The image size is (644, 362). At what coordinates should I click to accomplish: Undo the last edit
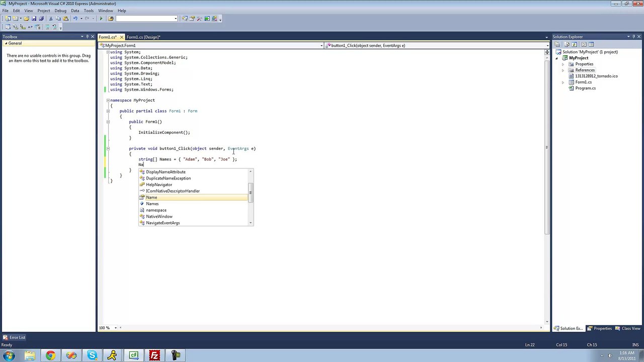pyautogui.click(x=75, y=19)
